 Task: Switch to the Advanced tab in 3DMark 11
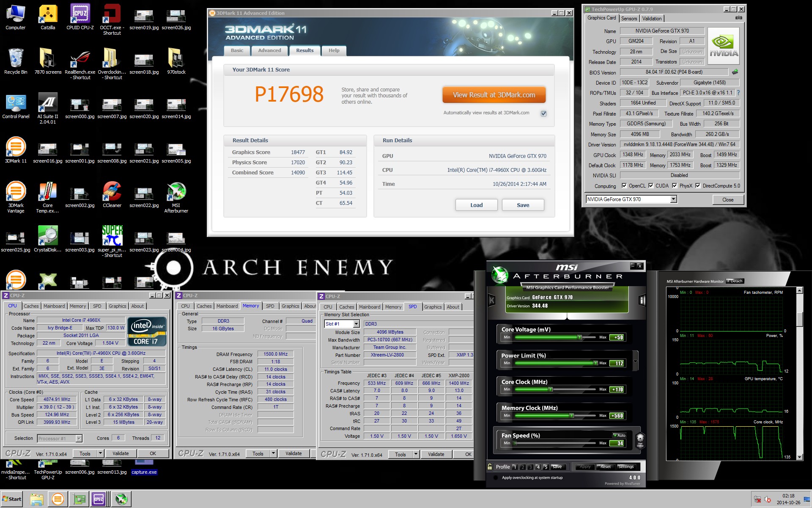pos(269,50)
